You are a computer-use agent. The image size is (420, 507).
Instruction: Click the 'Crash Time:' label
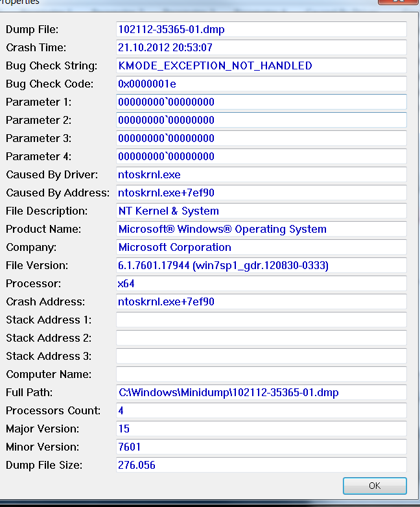[36, 47]
